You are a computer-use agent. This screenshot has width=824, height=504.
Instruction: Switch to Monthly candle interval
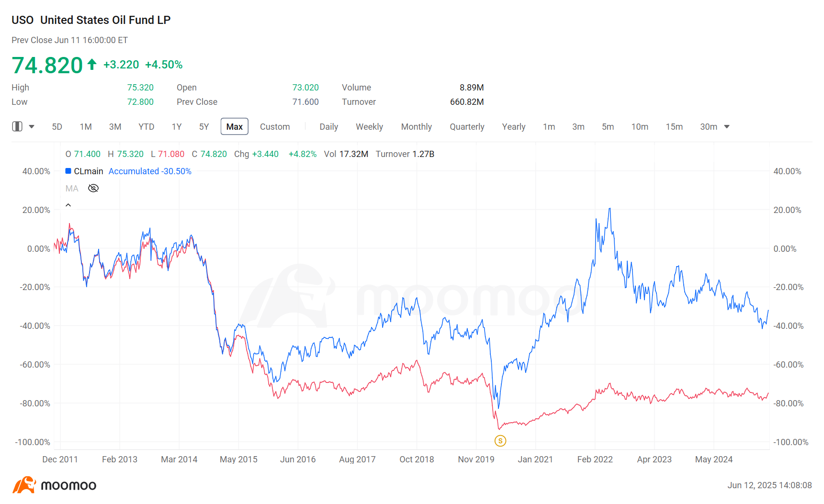(417, 127)
